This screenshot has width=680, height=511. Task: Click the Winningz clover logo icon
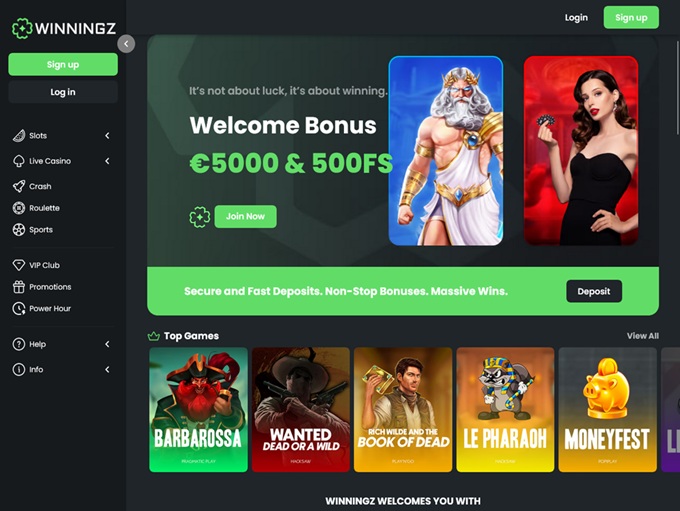22,29
